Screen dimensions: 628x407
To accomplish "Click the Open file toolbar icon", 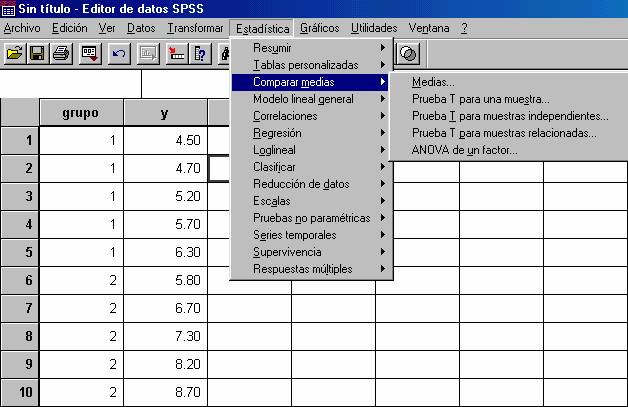I will pos(14,53).
